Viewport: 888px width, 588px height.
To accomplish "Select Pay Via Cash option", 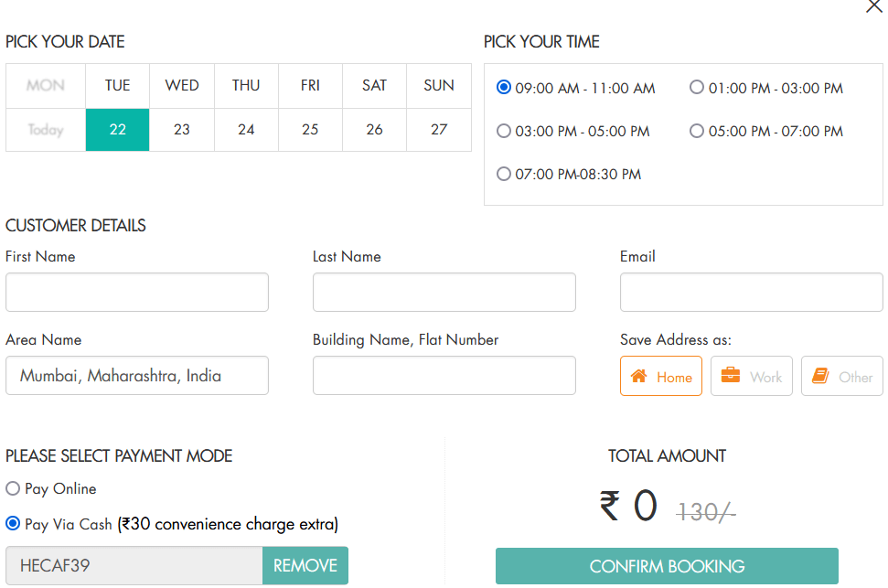I will point(13,523).
